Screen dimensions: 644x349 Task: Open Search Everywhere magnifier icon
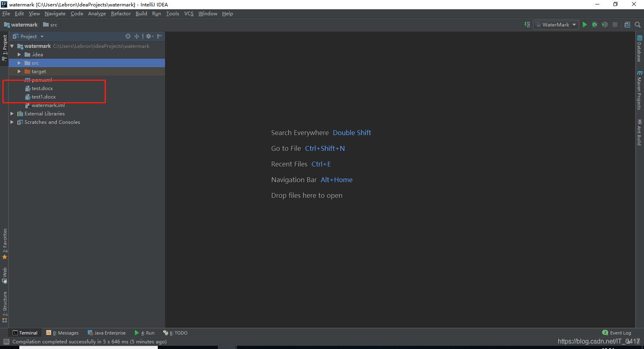click(638, 25)
